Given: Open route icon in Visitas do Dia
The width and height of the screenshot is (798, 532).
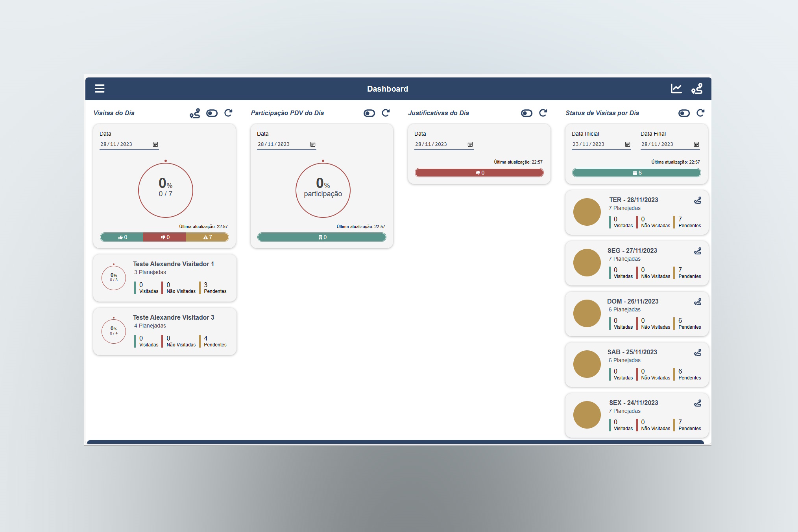Looking at the screenshot, I should coord(195,113).
